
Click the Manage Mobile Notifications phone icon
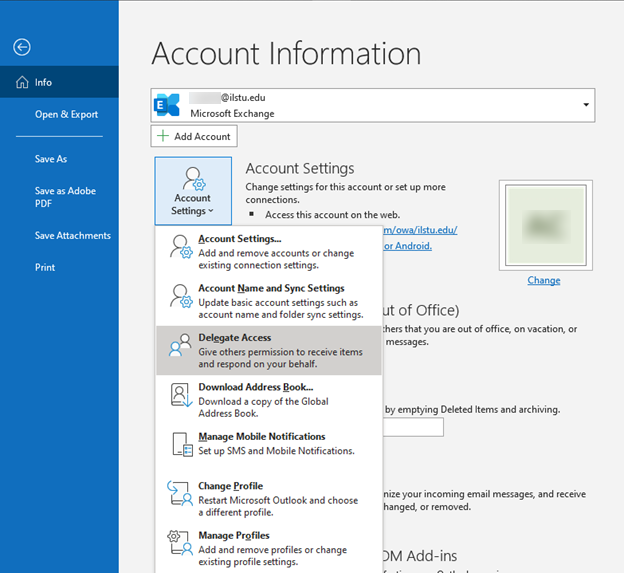pos(183,444)
